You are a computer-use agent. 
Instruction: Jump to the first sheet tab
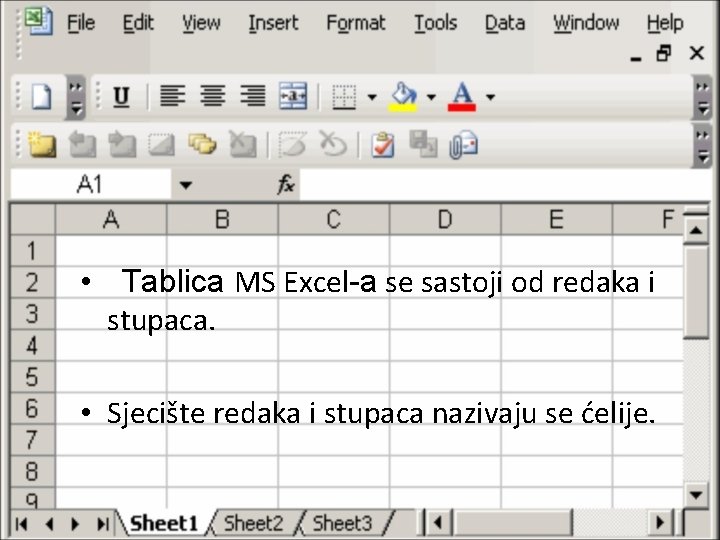22,523
